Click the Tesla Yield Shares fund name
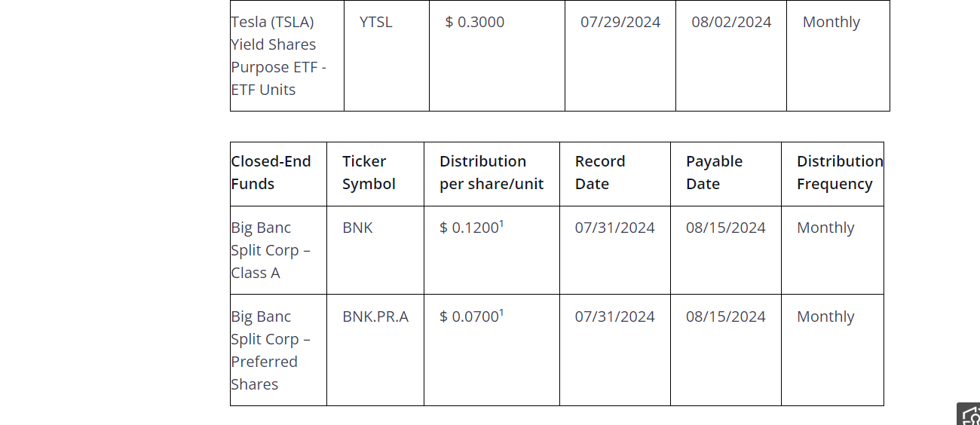 tap(278, 56)
